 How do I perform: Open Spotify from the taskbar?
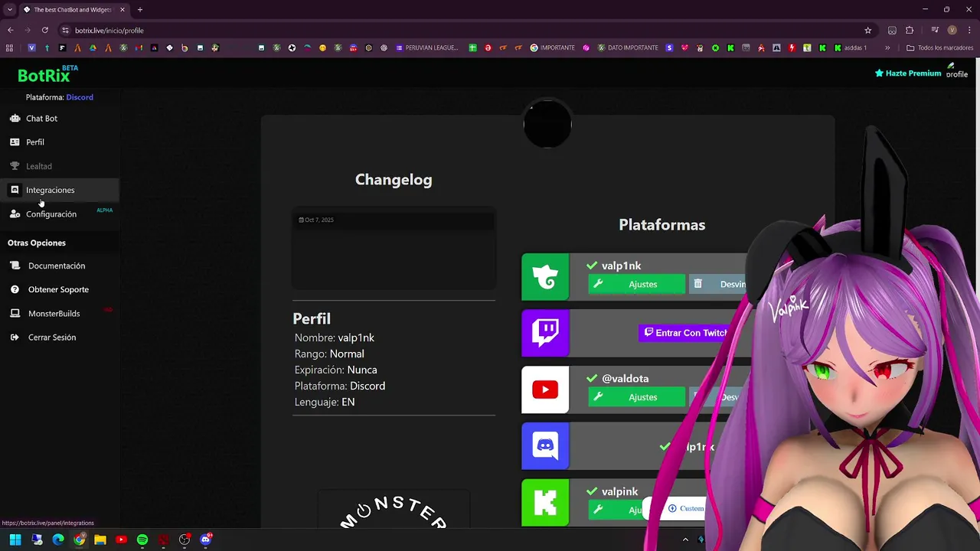[x=142, y=540]
